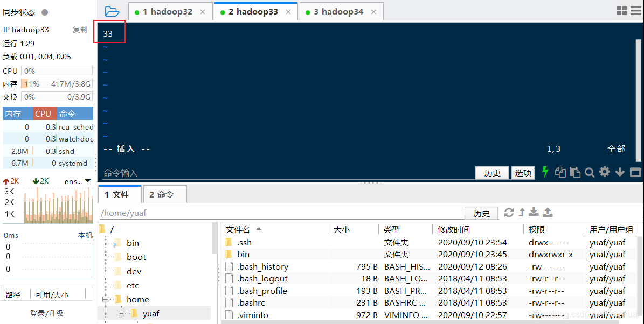Select the .viminfo file row

coord(429,315)
